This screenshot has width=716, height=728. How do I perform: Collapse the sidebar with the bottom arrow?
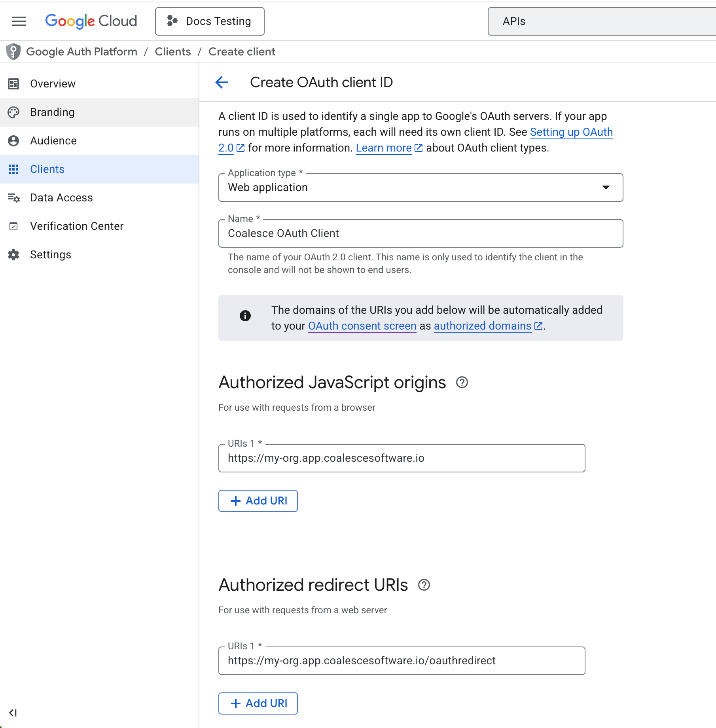[x=14, y=713]
